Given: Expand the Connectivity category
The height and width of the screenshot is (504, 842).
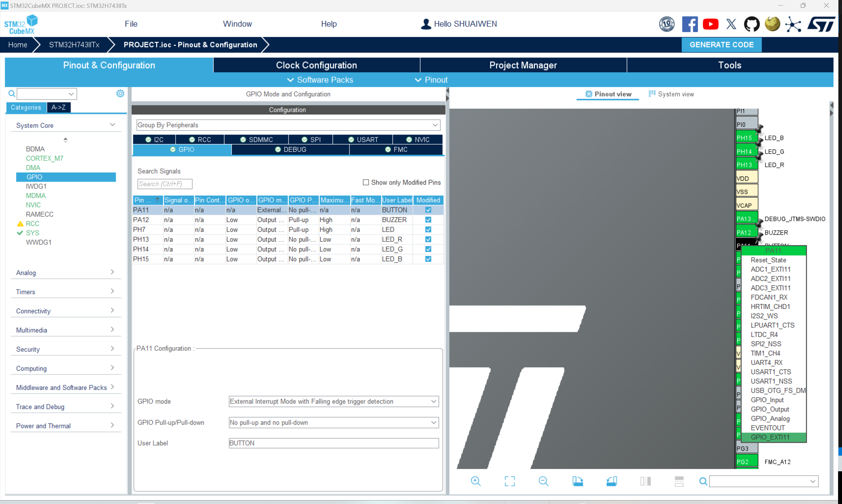Looking at the screenshot, I should tap(112, 310).
